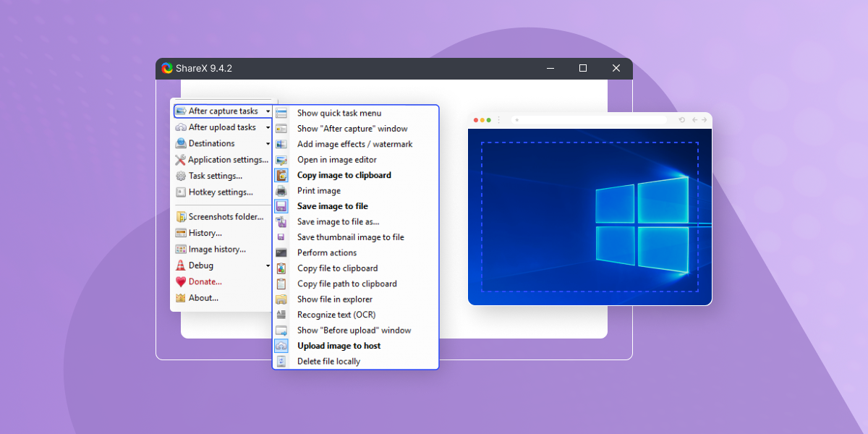Click the browser mockup address bar
The width and height of the screenshot is (868, 434).
click(590, 120)
